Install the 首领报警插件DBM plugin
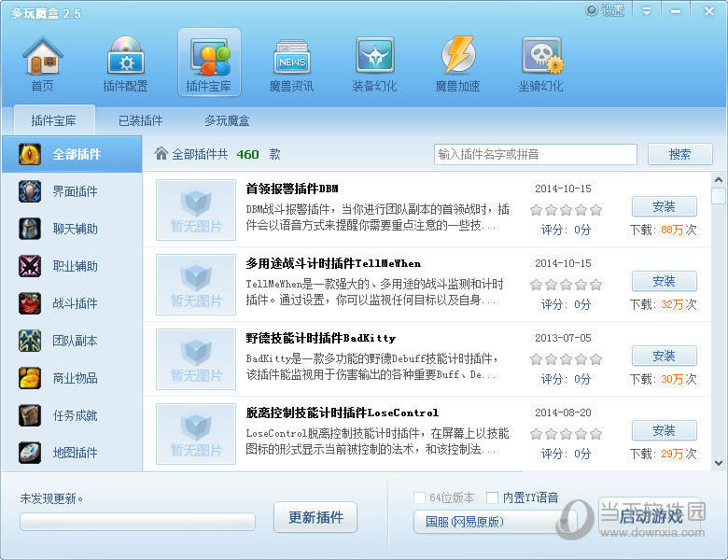Image resolution: width=728 pixels, height=560 pixels. click(665, 206)
